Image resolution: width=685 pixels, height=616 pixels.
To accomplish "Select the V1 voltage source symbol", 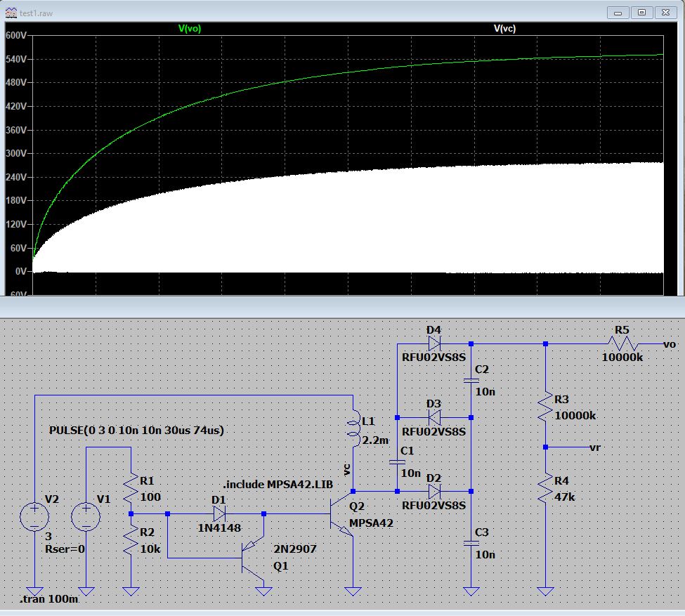I will [86, 516].
